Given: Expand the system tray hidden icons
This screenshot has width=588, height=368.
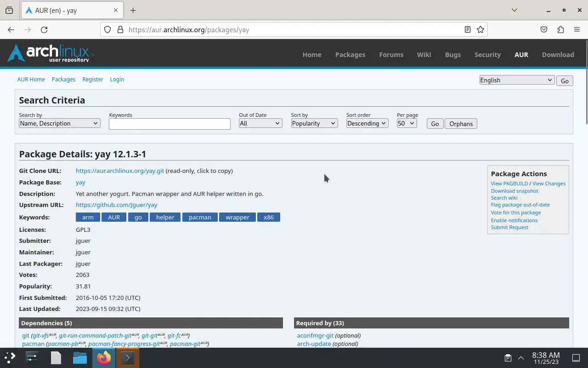Looking at the screenshot, I should point(521,358).
